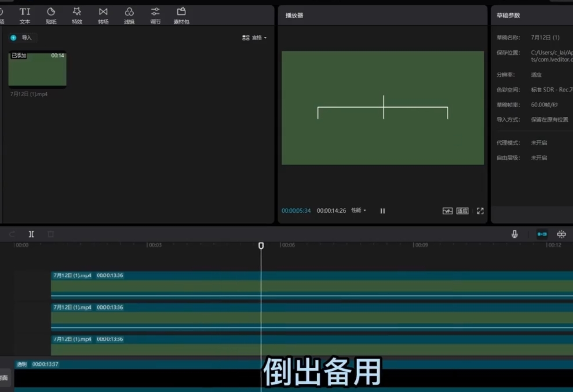Open the 转场 (Transitions) panel
The image size is (573, 392).
click(103, 16)
